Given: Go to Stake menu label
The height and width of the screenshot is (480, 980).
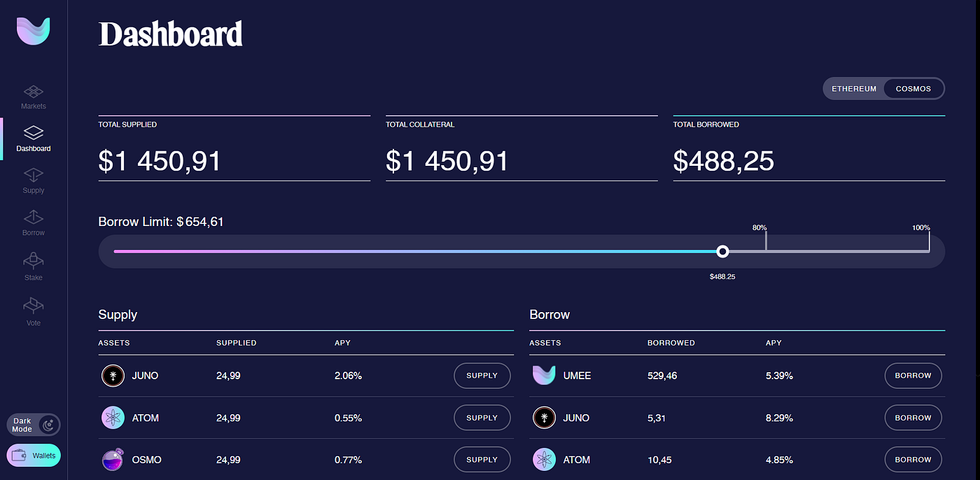Looking at the screenshot, I should tap(34, 278).
